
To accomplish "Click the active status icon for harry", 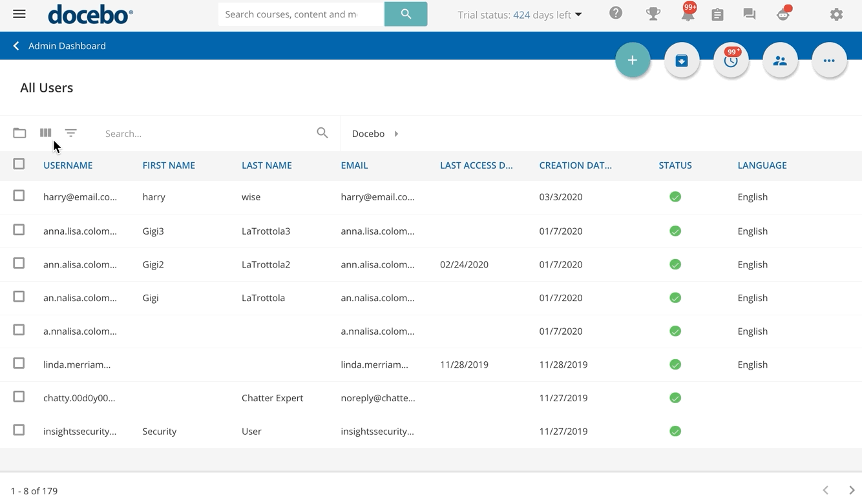I will [x=675, y=197].
